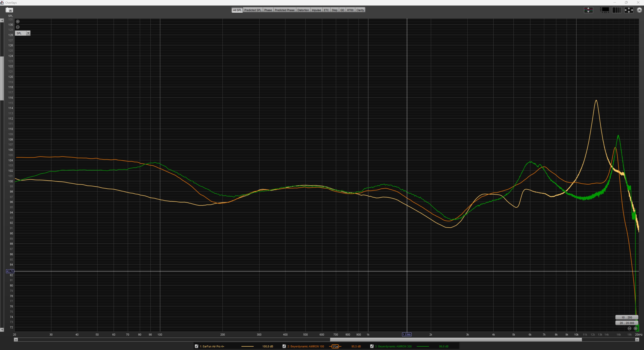The width and height of the screenshot is (644, 350).
Task: Toggle the frequency axis log/linear icon
Action: click(x=616, y=10)
